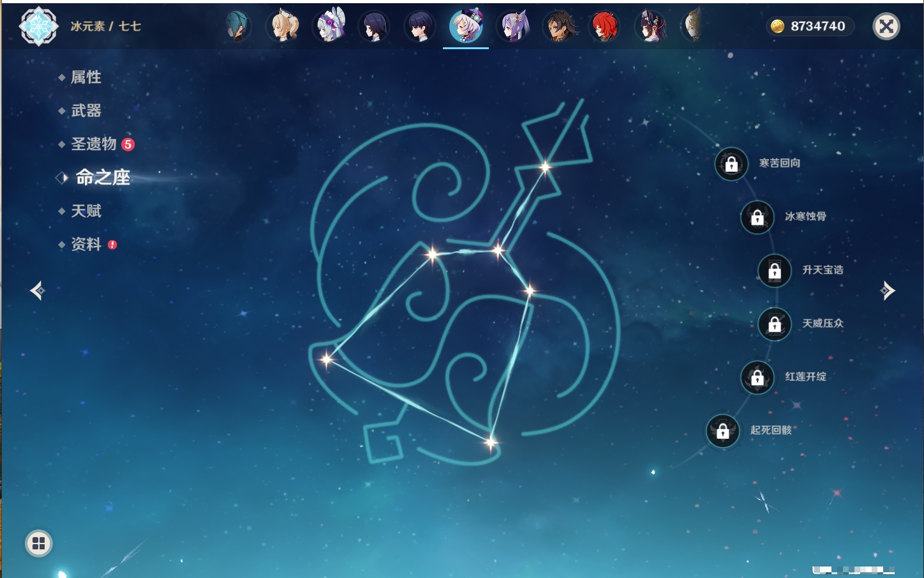This screenshot has height=578, width=924.
Task: Click the Cryo element snowflake emblem
Action: (x=38, y=26)
